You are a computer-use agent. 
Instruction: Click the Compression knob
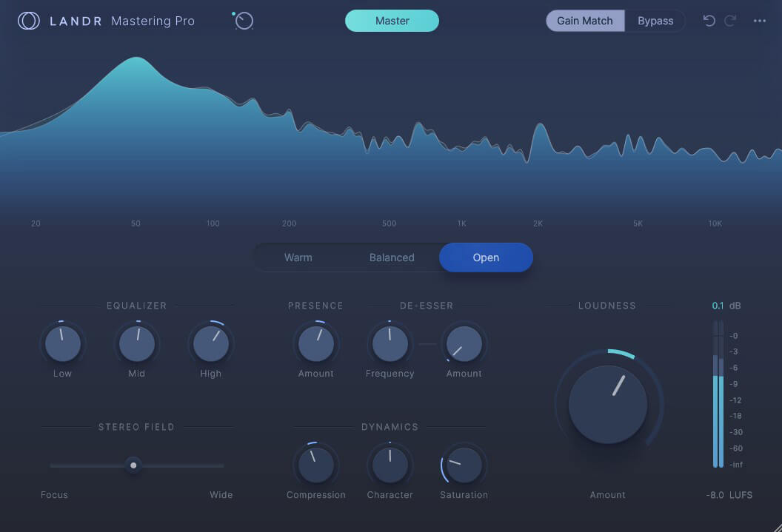316,465
